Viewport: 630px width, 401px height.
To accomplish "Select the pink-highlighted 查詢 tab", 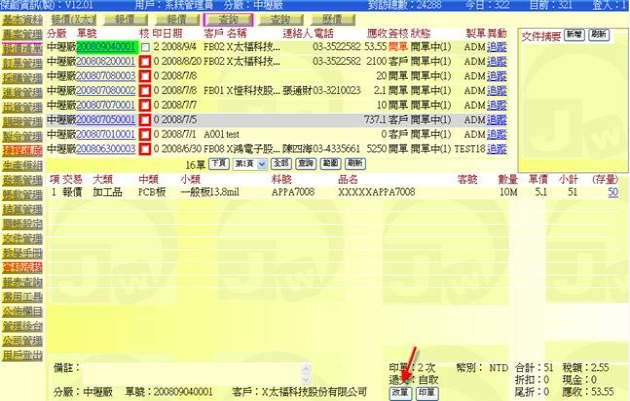I will tap(228, 19).
